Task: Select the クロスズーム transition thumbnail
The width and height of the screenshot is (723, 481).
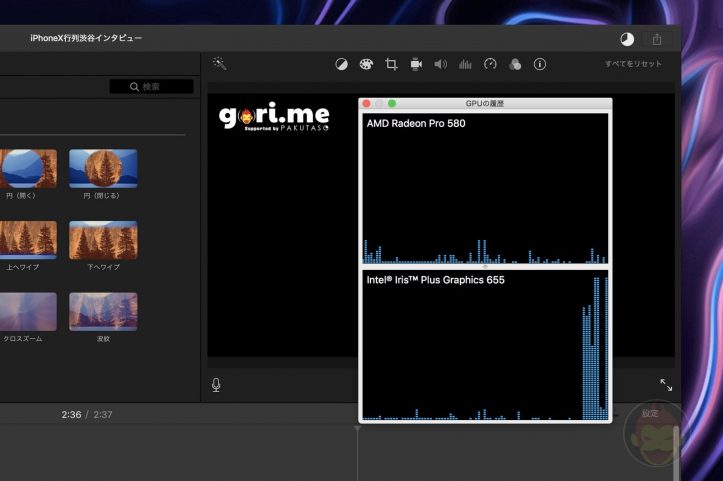Action: [28, 312]
